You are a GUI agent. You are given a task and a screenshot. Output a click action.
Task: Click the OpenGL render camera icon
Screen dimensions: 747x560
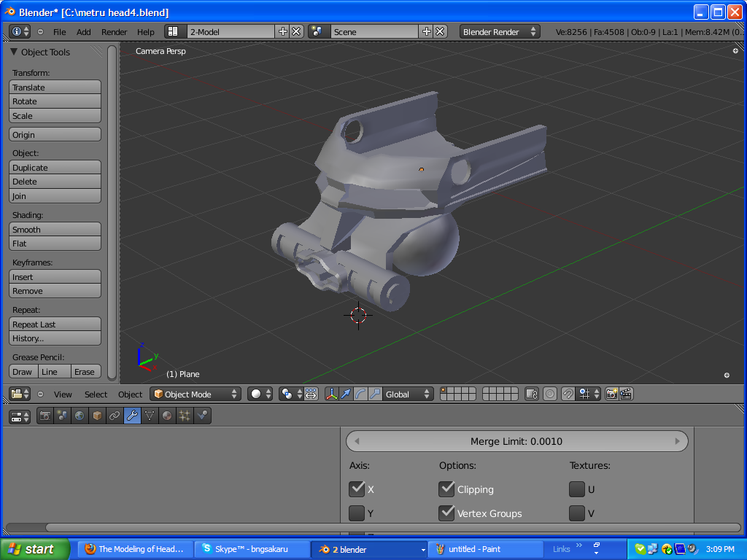pyautogui.click(x=611, y=394)
